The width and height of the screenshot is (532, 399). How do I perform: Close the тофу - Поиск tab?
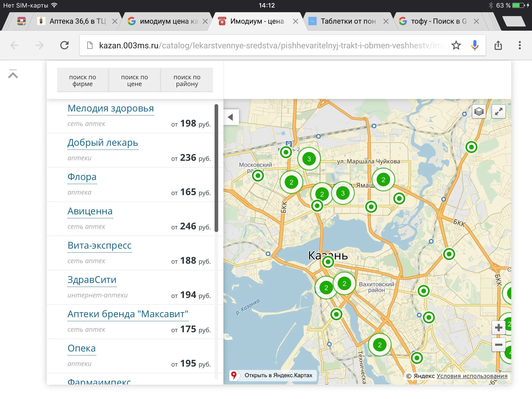coord(476,21)
